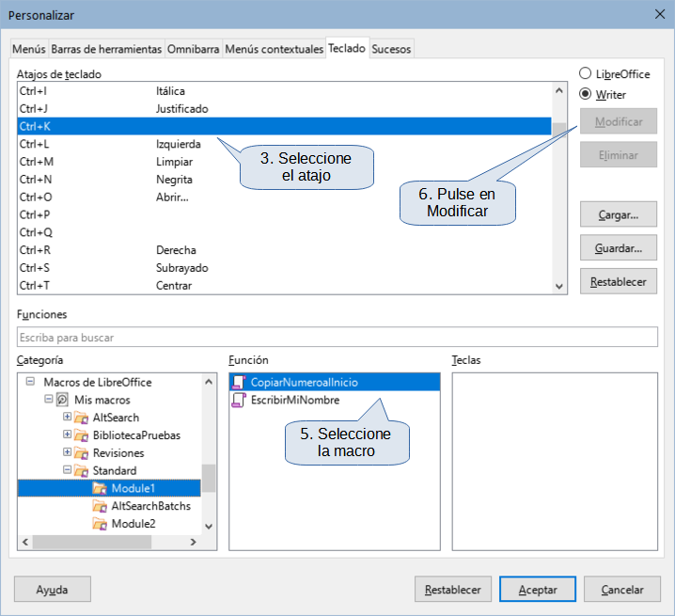Click the AltSearch library folder icon

pos(81,418)
